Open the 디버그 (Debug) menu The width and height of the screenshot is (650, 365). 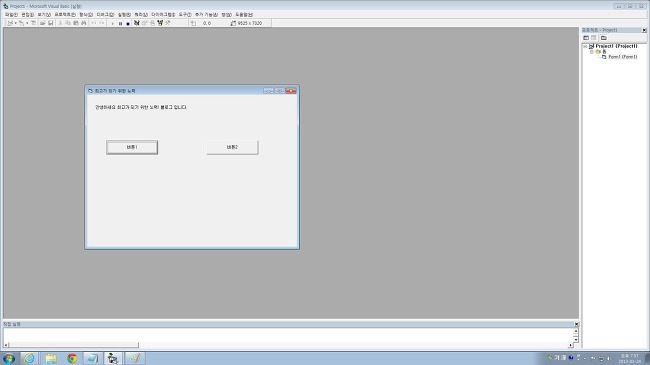(105, 15)
